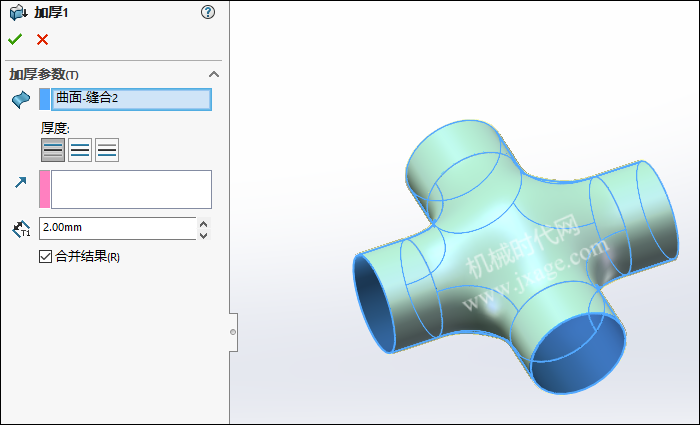Click the T1 thickness icon
700x425 pixels.
click(21, 229)
